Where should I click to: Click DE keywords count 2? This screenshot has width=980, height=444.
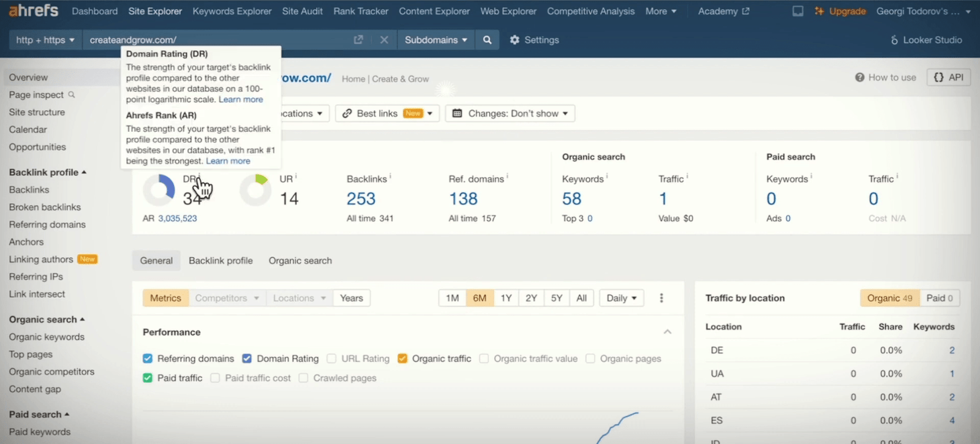click(952, 350)
